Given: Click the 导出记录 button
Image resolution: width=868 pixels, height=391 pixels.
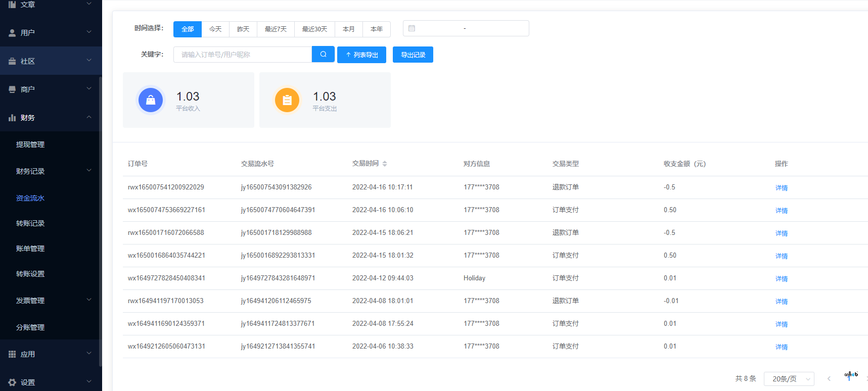Looking at the screenshot, I should 413,55.
